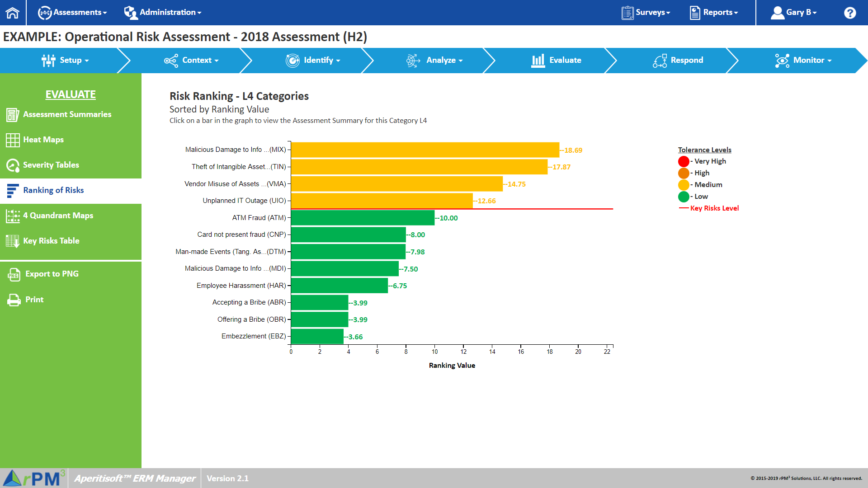Open the Reports dropdown

[x=714, y=13]
